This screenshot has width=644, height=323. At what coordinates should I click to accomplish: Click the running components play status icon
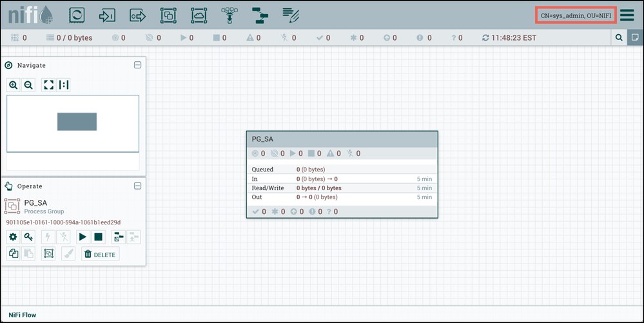pos(183,38)
